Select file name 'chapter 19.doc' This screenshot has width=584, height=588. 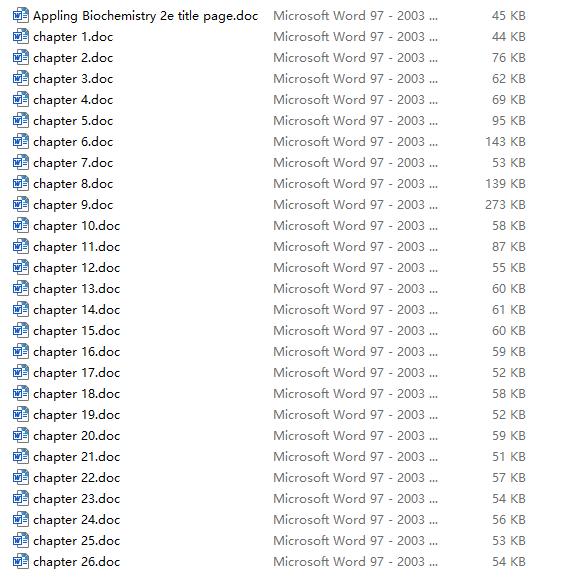point(77,415)
